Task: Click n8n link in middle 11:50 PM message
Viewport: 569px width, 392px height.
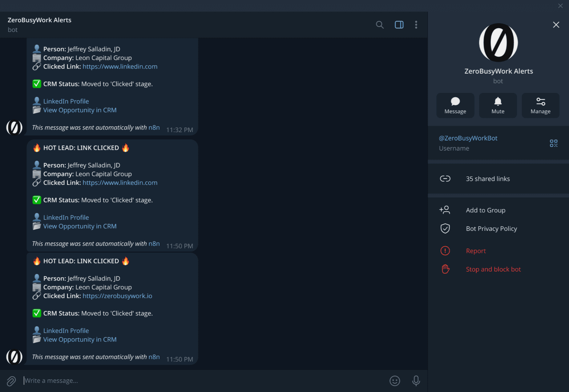Action: pos(154,244)
